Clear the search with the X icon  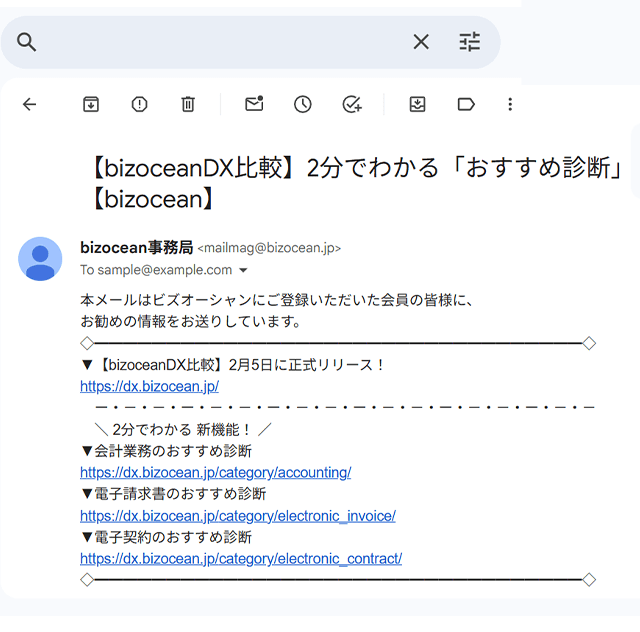pyautogui.click(x=421, y=42)
